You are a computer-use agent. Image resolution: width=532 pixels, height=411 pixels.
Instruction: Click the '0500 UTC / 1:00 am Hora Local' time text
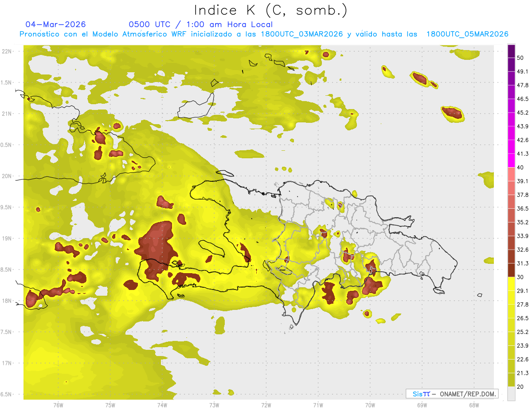pos(201,24)
